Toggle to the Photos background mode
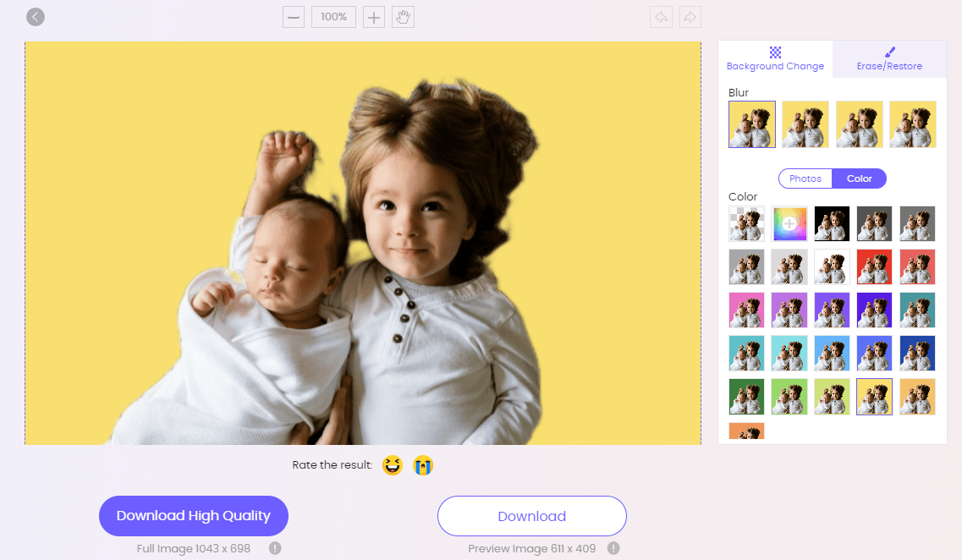Screen dimensions: 962x560 coord(805,178)
